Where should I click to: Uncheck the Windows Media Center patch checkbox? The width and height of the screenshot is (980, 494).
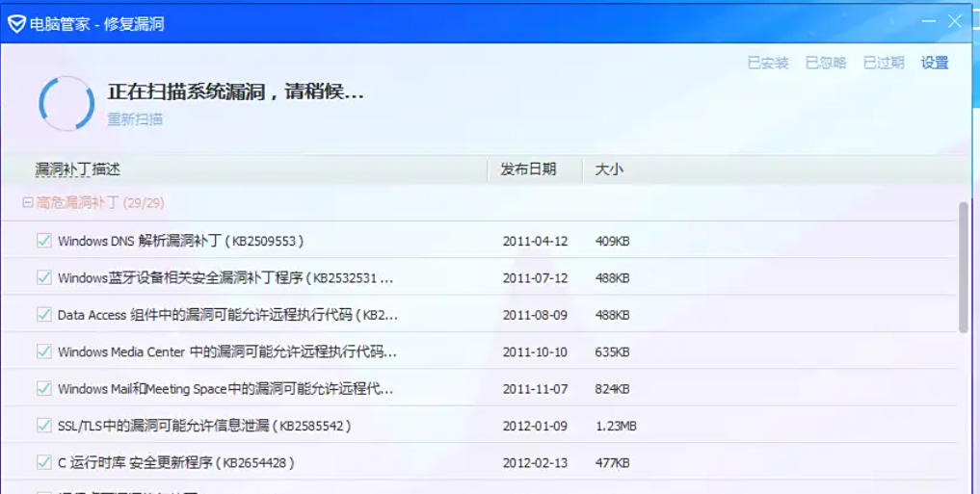point(43,351)
